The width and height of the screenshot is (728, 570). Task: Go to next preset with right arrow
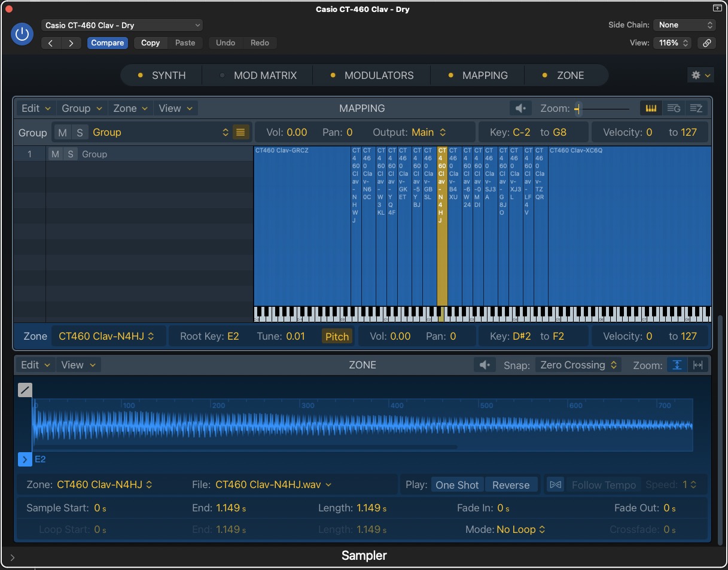tap(72, 43)
